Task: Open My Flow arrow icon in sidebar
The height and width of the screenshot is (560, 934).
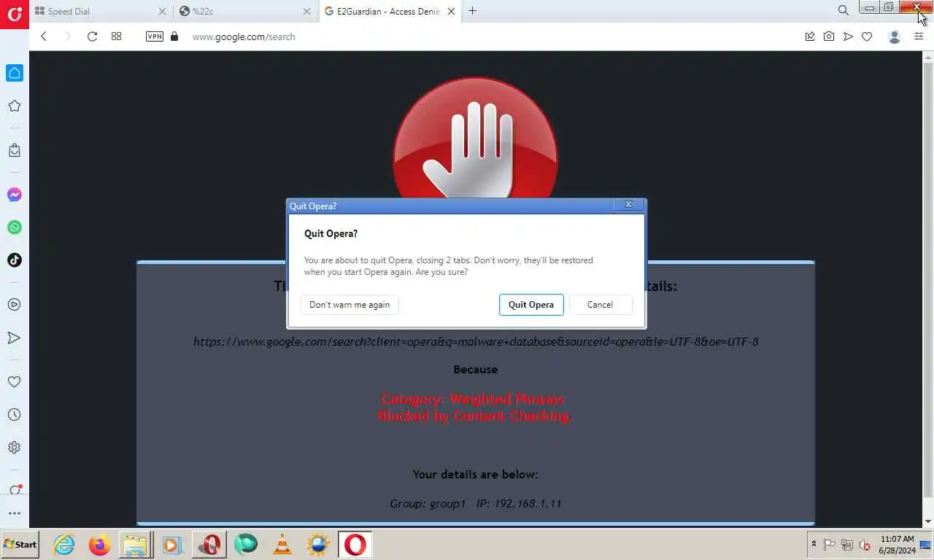Action: click(x=15, y=338)
